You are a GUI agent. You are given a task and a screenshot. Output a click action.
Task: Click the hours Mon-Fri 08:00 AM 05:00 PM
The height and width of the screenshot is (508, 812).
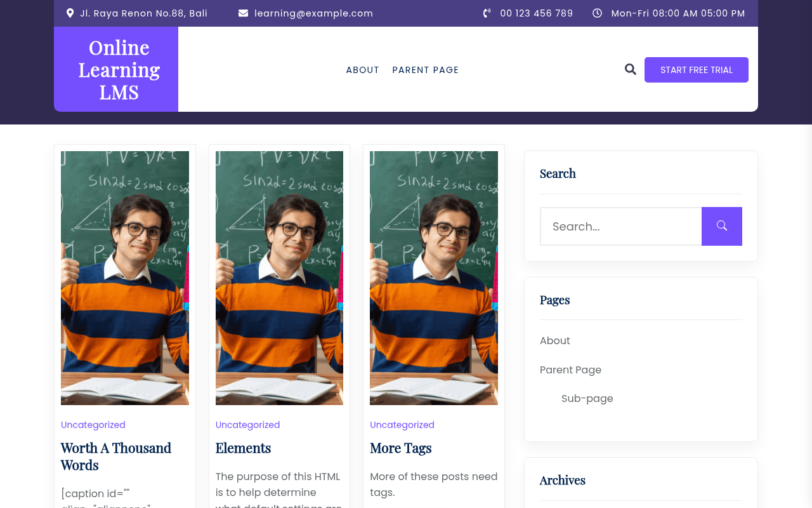pyautogui.click(x=678, y=13)
